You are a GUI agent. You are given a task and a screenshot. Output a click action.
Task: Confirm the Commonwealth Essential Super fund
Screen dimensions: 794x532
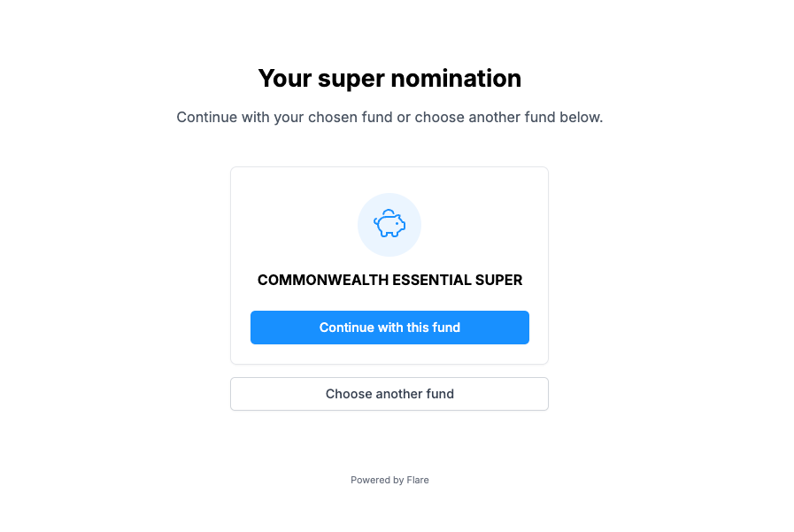tap(389, 328)
